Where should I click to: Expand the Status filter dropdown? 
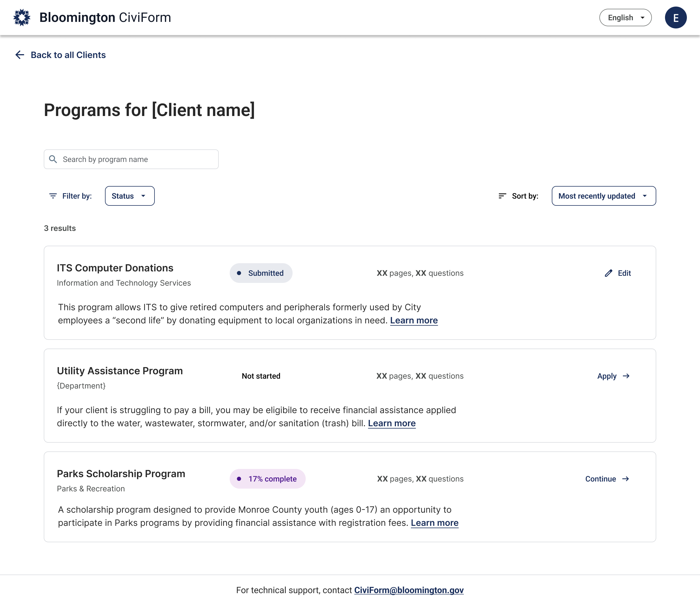click(x=129, y=196)
